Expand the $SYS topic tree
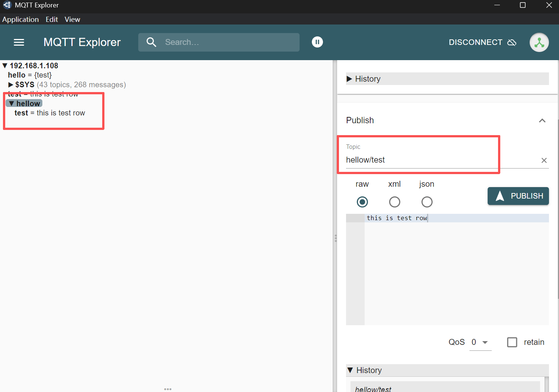The image size is (559, 392). click(x=11, y=85)
